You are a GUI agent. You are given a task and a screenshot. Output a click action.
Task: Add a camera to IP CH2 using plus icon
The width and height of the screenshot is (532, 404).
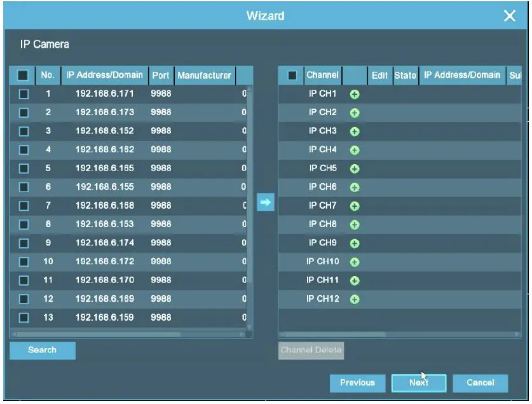click(x=355, y=113)
